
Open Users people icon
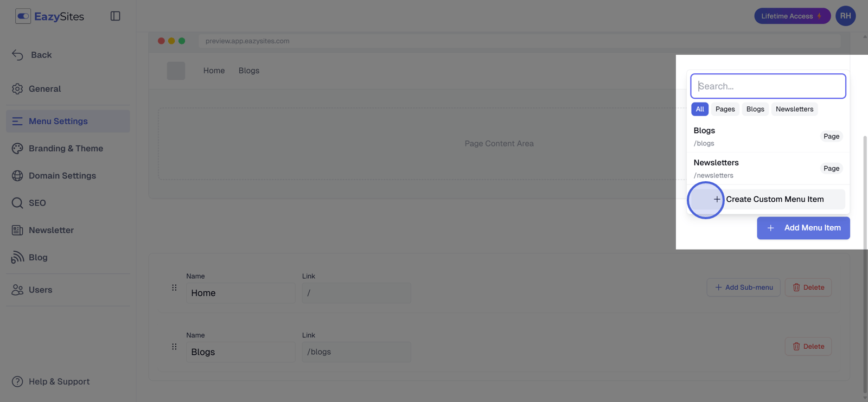pyautogui.click(x=17, y=290)
